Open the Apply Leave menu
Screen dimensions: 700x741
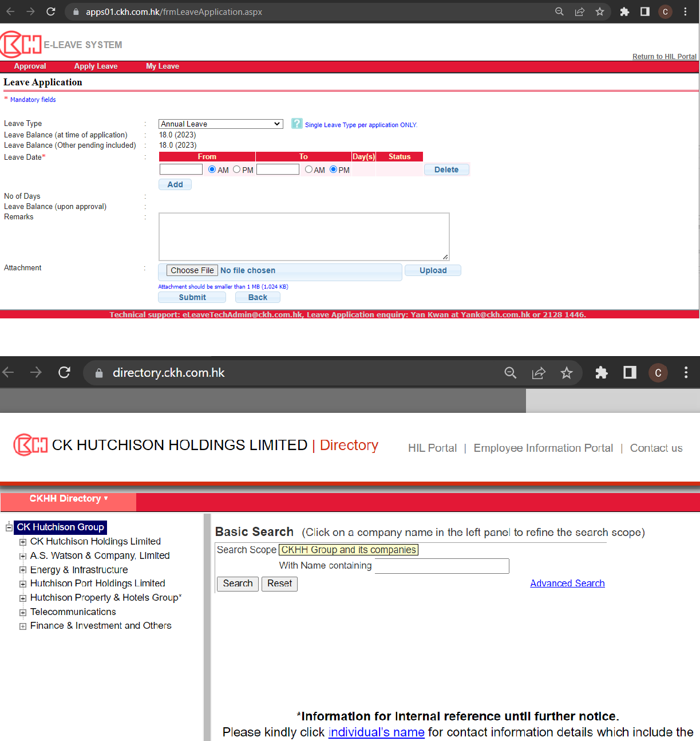[96, 66]
